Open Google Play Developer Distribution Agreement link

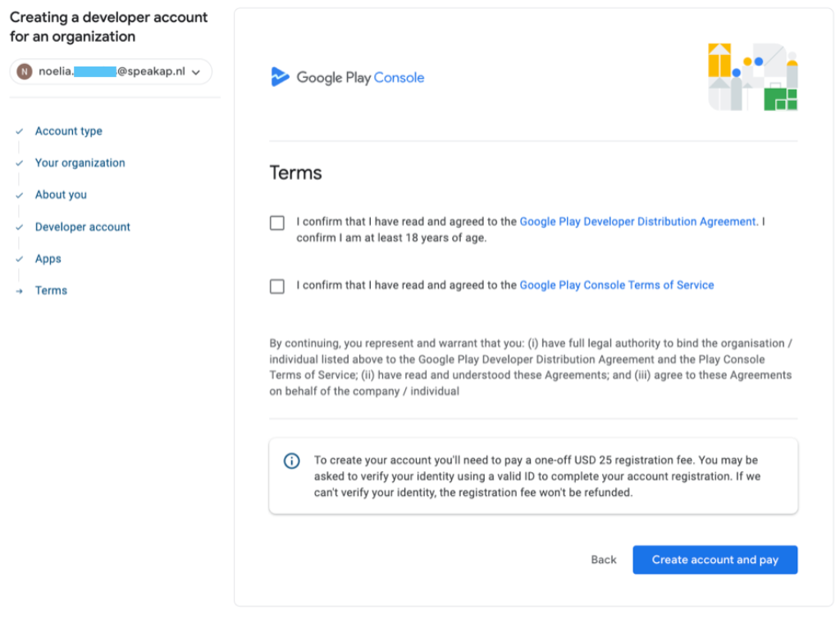click(x=638, y=222)
